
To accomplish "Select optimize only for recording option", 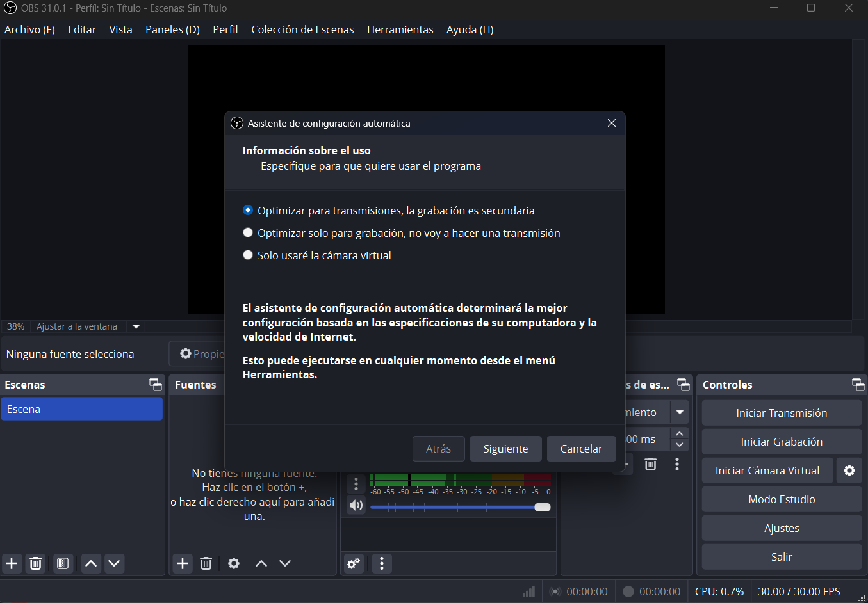I will pos(248,233).
